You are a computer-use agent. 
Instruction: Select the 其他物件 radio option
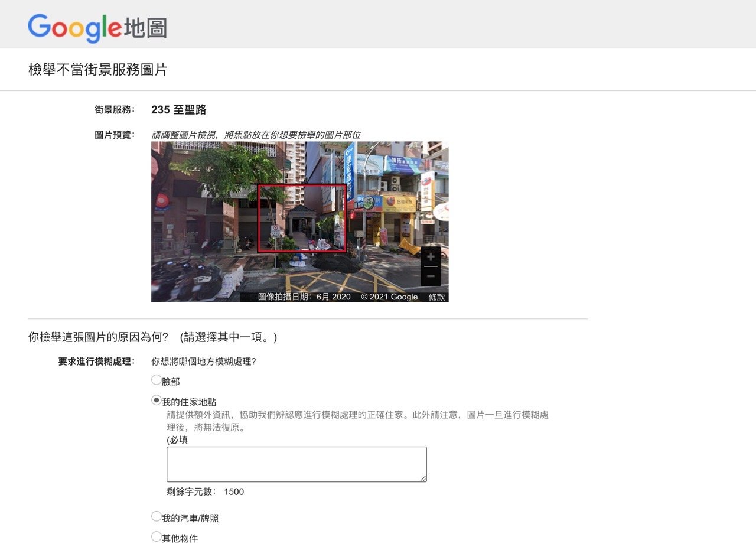[x=157, y=536]
